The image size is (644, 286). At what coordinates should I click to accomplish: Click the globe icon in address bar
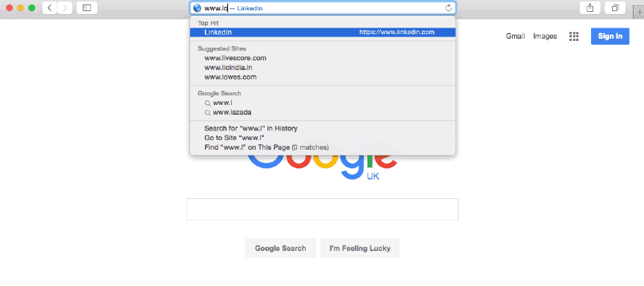point(198,7)
